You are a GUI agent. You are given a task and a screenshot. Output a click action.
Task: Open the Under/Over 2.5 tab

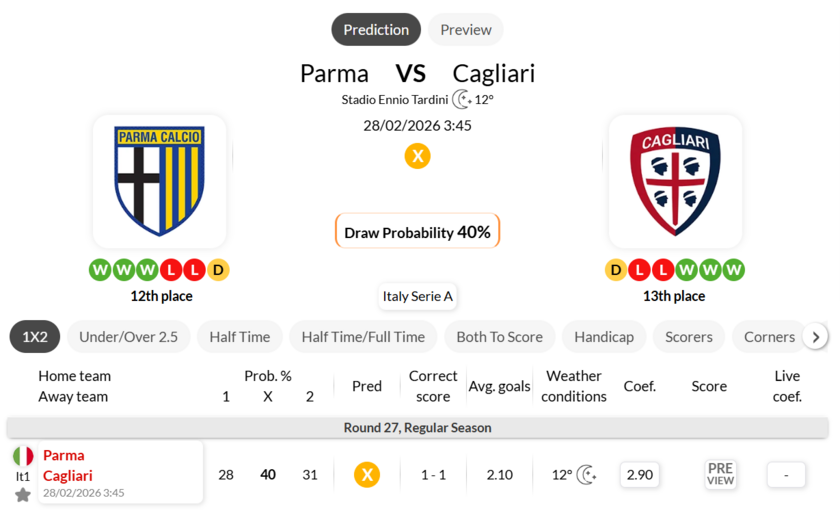pyautogui.click(x=128, y=337)
